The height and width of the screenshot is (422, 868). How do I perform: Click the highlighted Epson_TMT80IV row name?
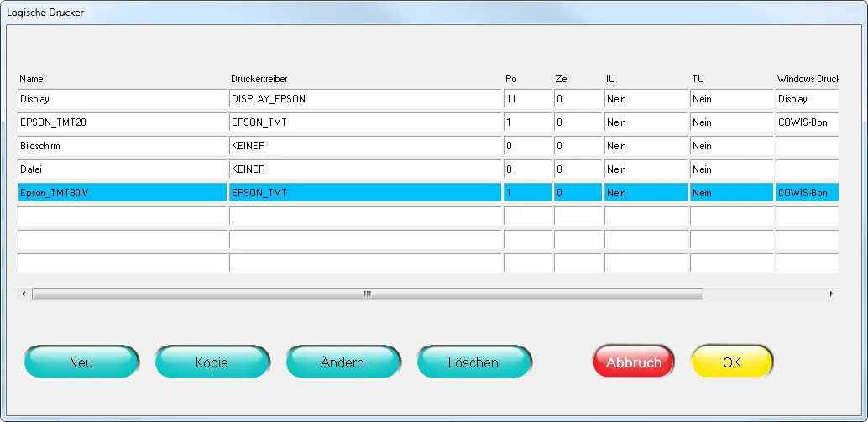click(x=123, y=193)
